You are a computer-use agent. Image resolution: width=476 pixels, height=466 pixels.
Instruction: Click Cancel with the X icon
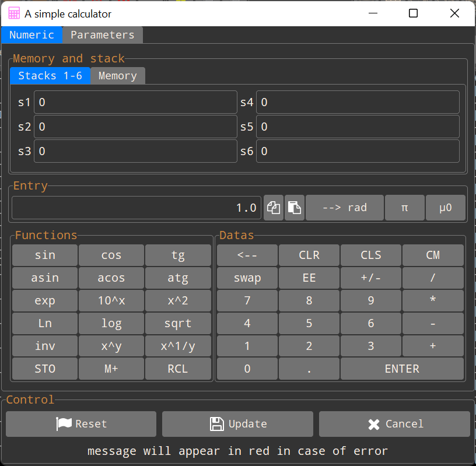point(394,424)
